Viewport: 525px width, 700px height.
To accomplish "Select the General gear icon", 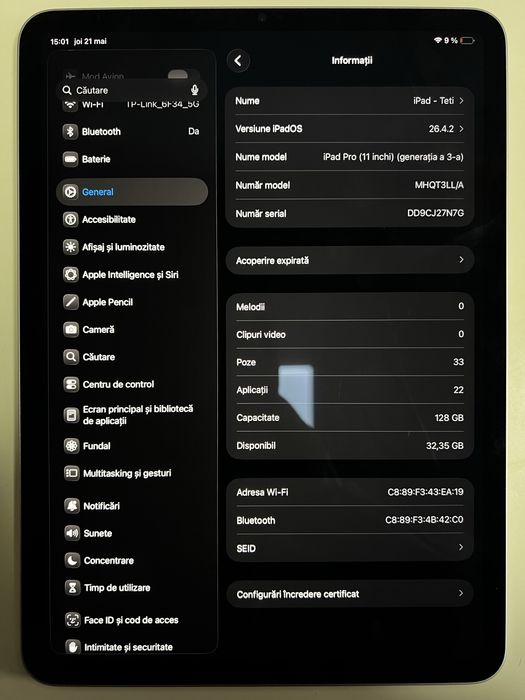I will (x=70, y=192).
